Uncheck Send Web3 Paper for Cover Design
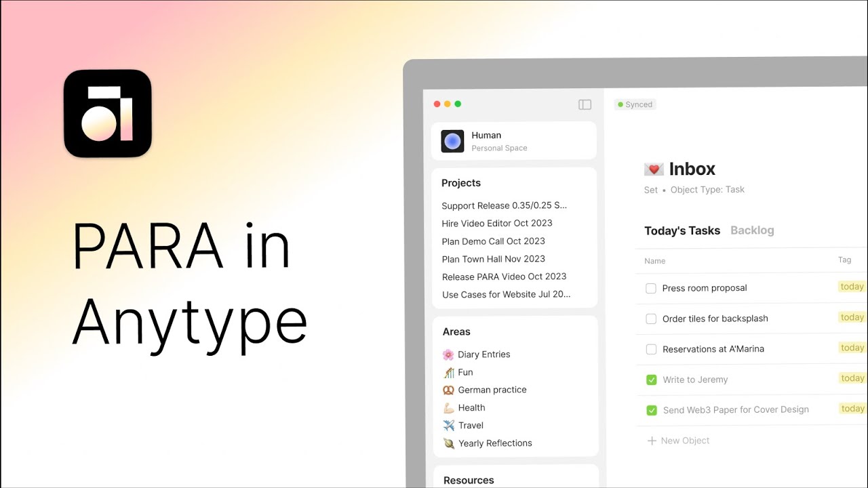The width and height of the screenshot is (868, 488). [x=652, y=410]
